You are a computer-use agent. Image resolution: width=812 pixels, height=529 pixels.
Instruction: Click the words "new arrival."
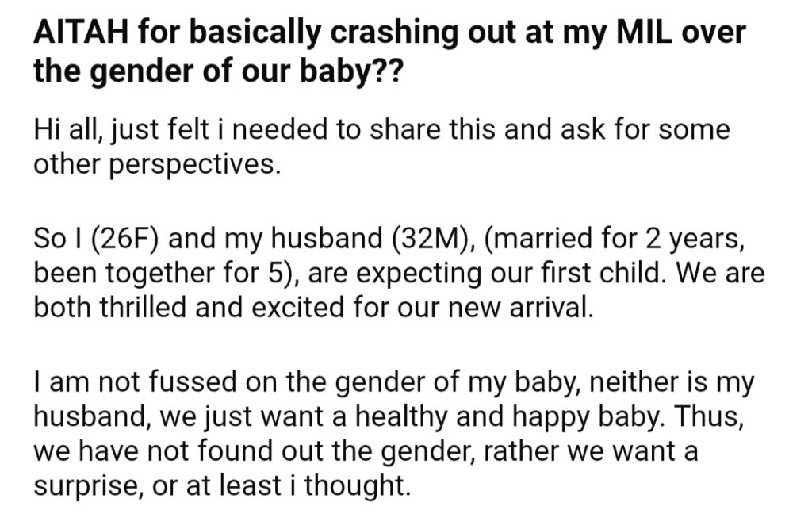pyautogui.click(x=520, y=307)
